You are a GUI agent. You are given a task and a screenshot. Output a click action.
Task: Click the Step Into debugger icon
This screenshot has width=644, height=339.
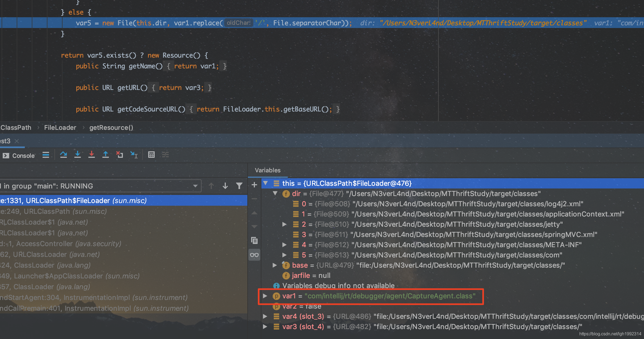click(x=78, y=155)
